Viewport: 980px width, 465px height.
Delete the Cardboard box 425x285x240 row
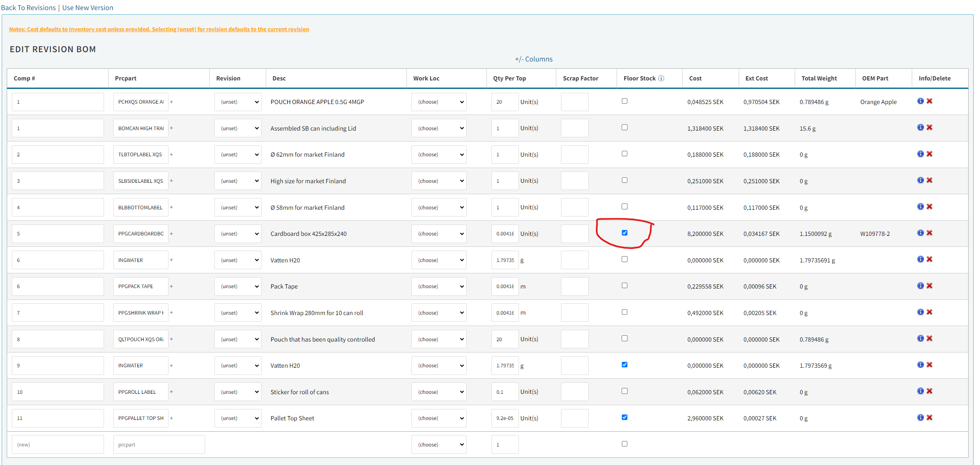point(929,233)
